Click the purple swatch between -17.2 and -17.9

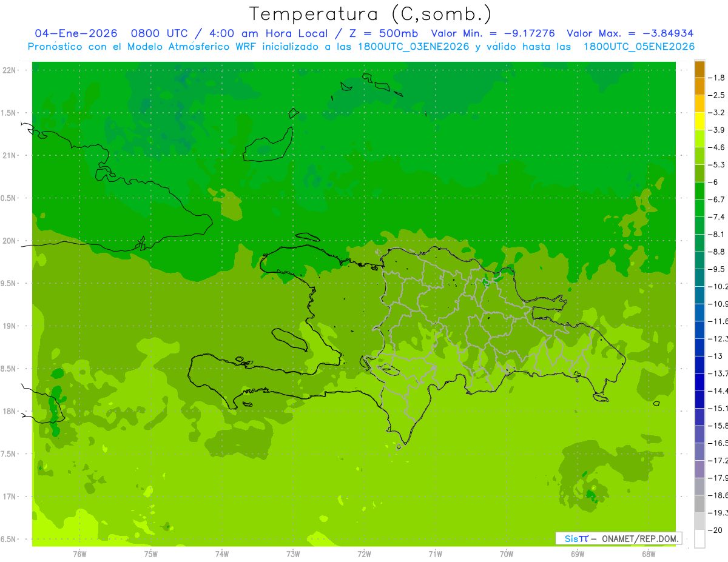tap(699, 469)
